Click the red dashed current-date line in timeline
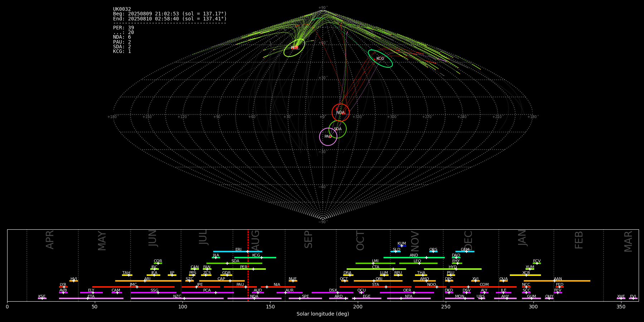The height and width of the screenshot is (322, 644). pos(248,265)
